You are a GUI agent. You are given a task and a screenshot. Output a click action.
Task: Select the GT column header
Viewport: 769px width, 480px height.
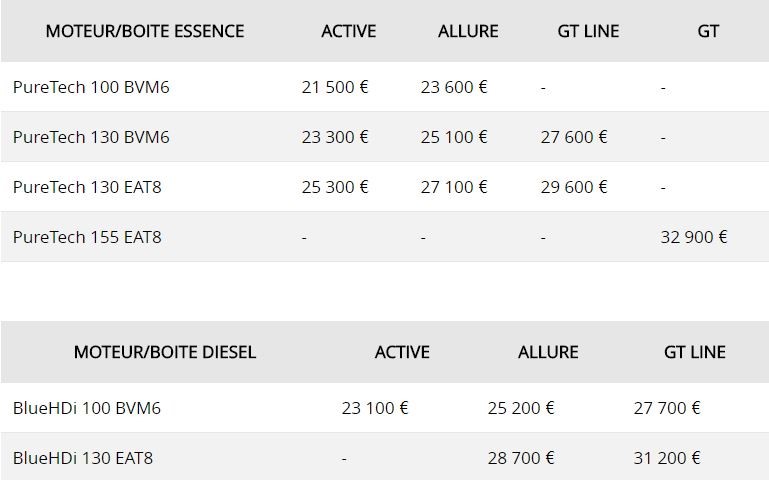pos(708,31)
